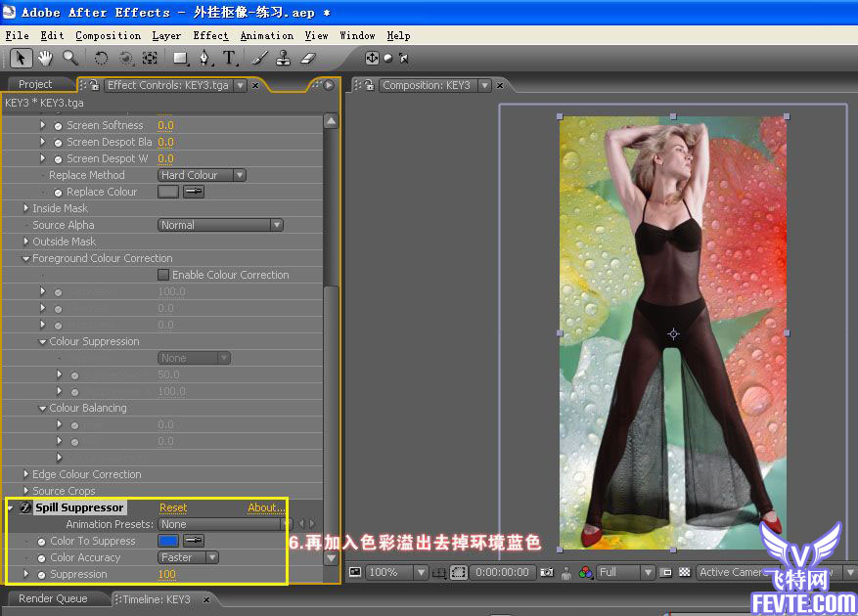Expand the Inside Mask group
Image resolution: width=858 pixels, height=616 pixels.
click(x=25, y=208)
